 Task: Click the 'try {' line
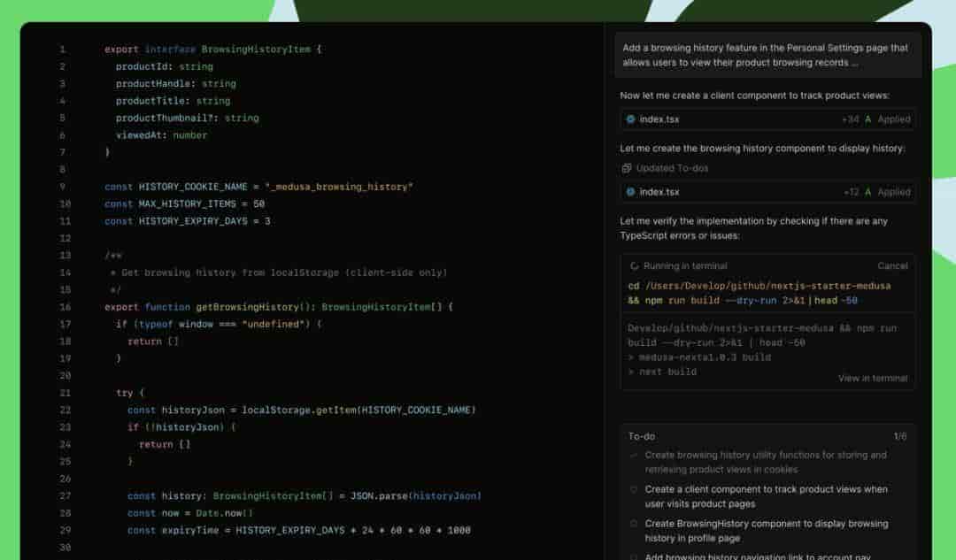tap(130, 393)
